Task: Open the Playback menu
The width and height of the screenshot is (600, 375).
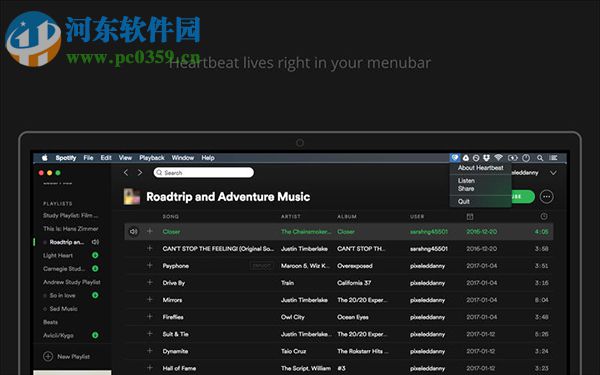Action: coord(152,158)
